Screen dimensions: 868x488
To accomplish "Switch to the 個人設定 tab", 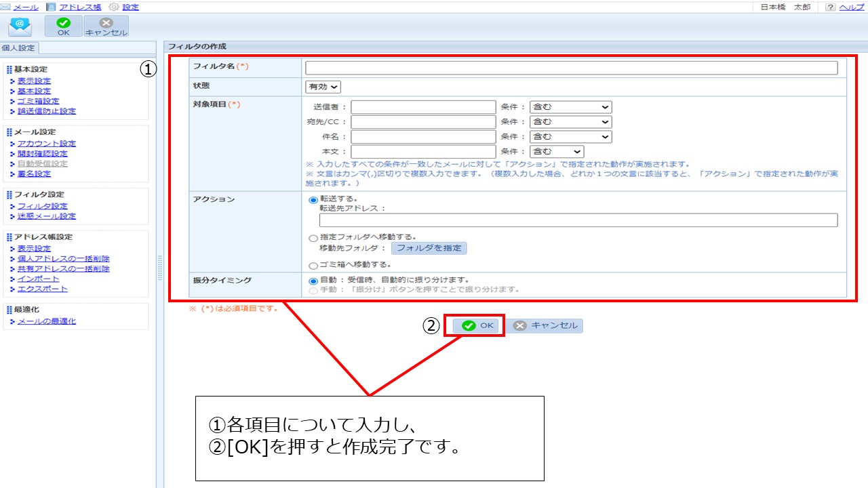I will pos(20,48).
